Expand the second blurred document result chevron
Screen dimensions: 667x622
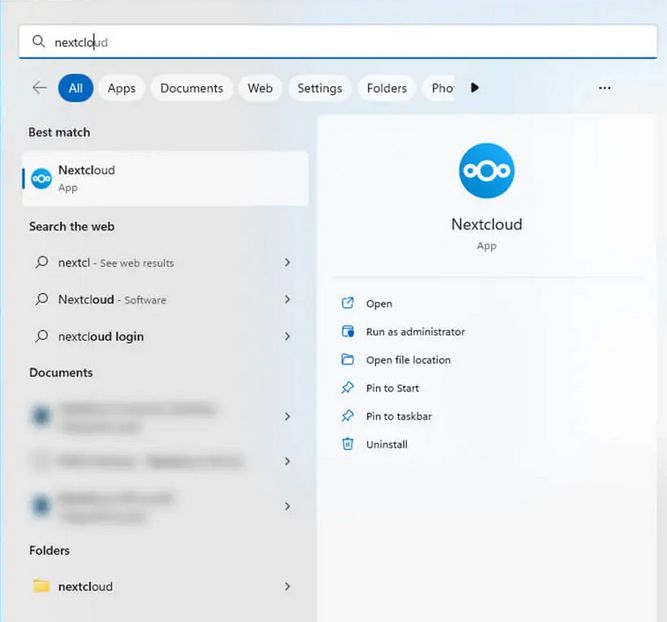(288, 461)
